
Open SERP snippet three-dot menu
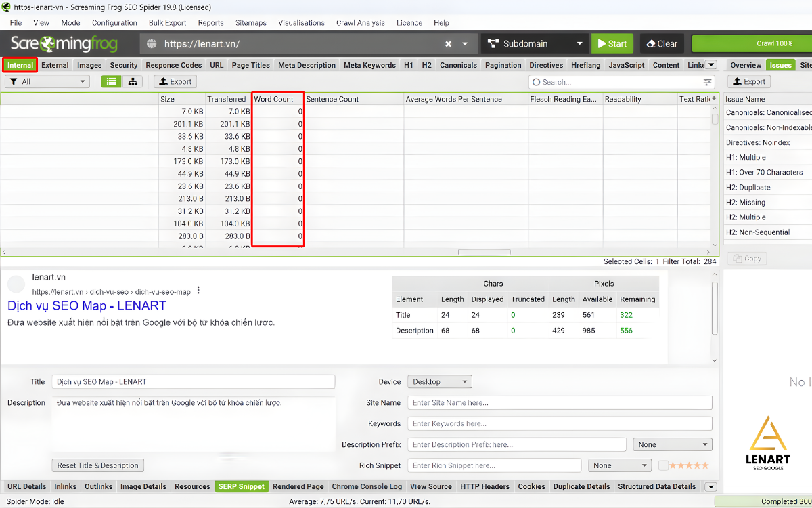pos(198,291)
